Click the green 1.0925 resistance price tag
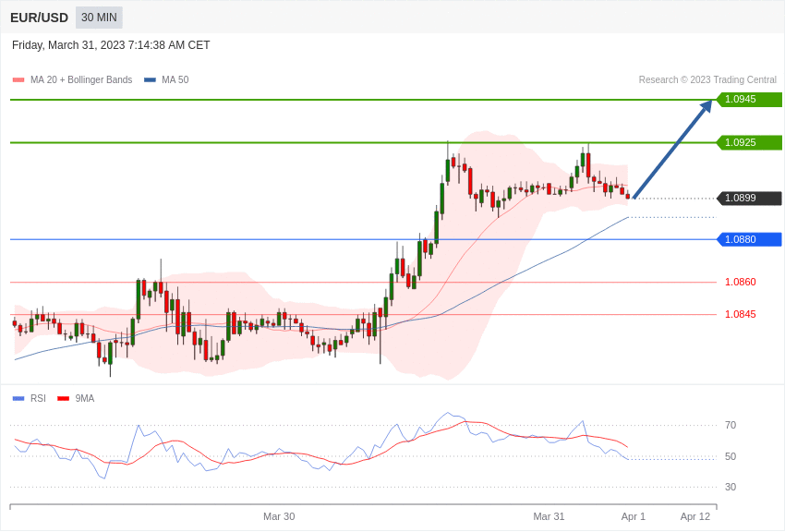 pyautogui.click(x=749, y=142)
